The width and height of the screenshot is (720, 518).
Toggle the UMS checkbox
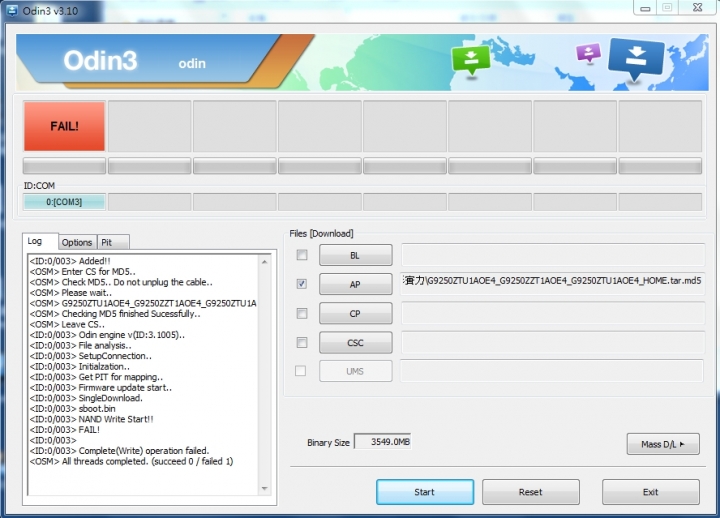(x=300, y=371)
